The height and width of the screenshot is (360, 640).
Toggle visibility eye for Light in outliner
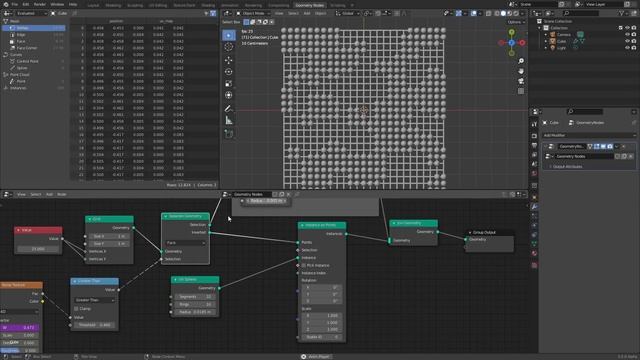tap(627, 48)
